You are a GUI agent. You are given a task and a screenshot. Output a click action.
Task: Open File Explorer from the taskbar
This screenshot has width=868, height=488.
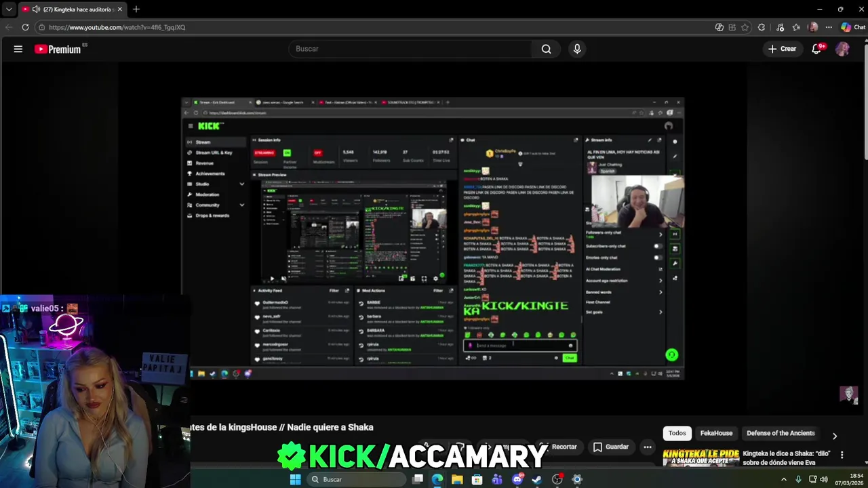tap(457, 479)
